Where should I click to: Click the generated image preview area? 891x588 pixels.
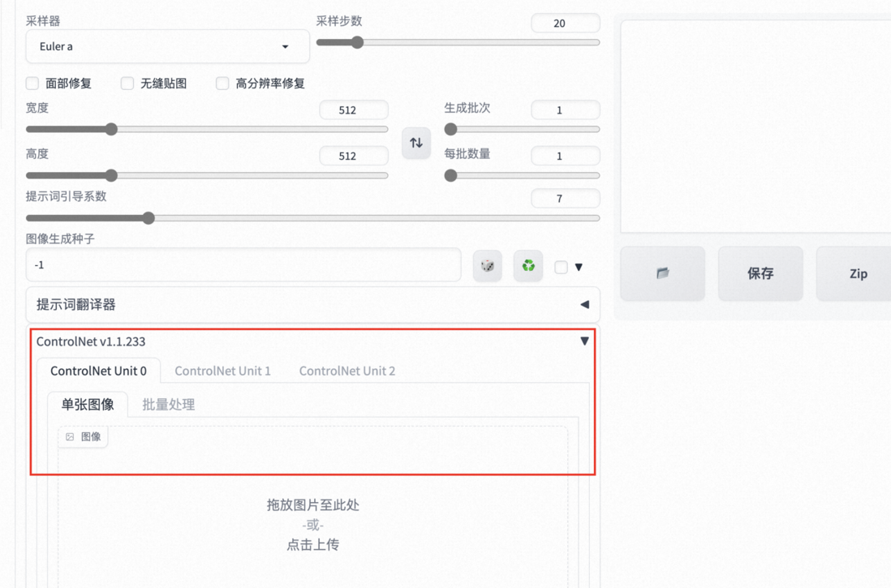[x=755, y=127]
